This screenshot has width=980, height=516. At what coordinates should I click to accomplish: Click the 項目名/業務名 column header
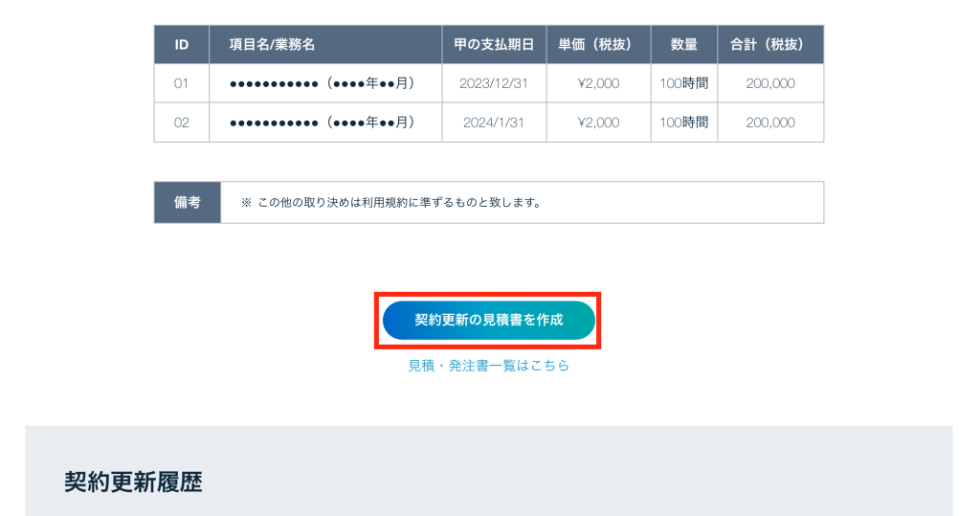272,45
